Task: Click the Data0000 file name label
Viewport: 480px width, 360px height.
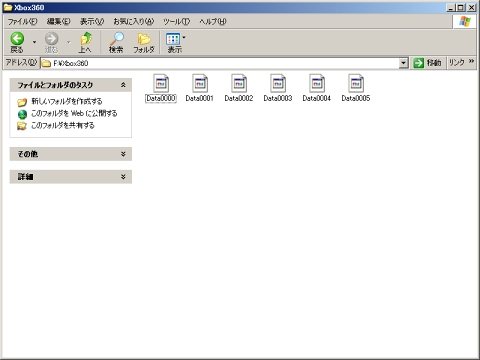Action: click(161, 98)
